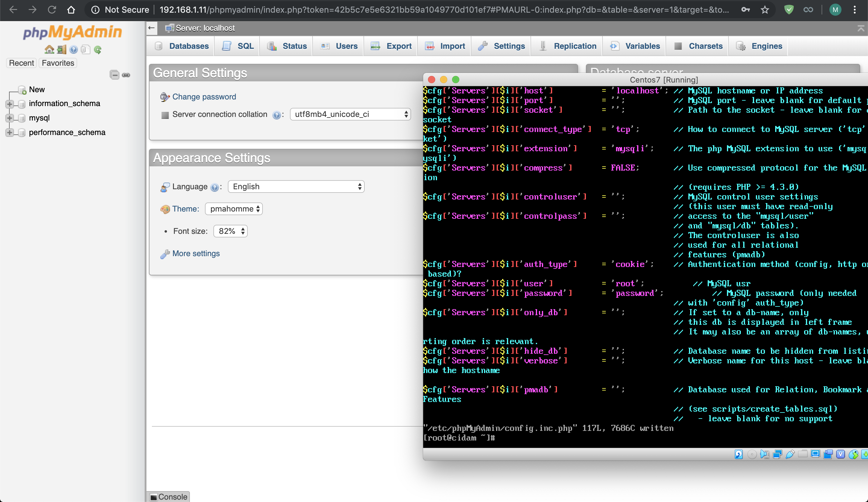Open the Font size 82% selector

coord(231,231)
